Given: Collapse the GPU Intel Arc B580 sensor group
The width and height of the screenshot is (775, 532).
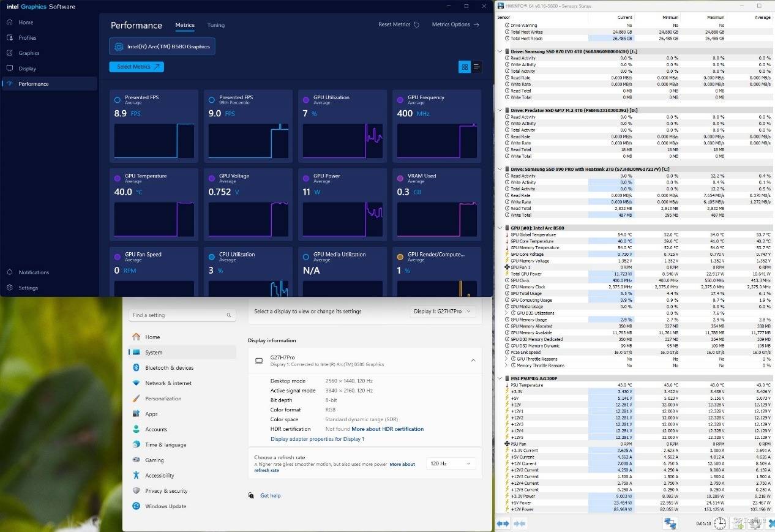Looking at the screenshot, I should point(500,228).
